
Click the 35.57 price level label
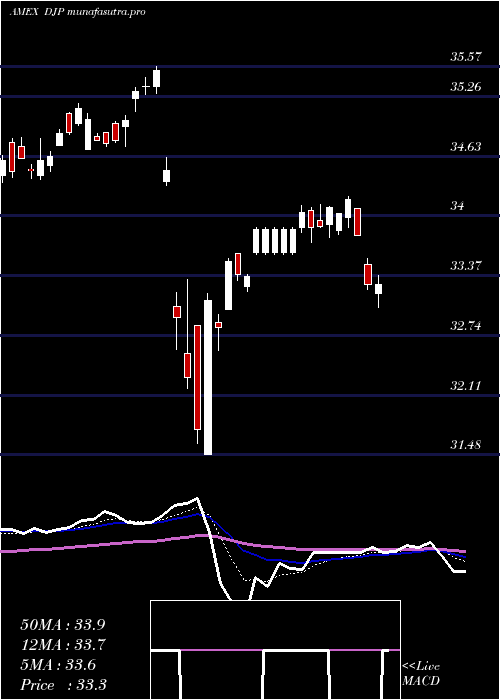point(466,57)
